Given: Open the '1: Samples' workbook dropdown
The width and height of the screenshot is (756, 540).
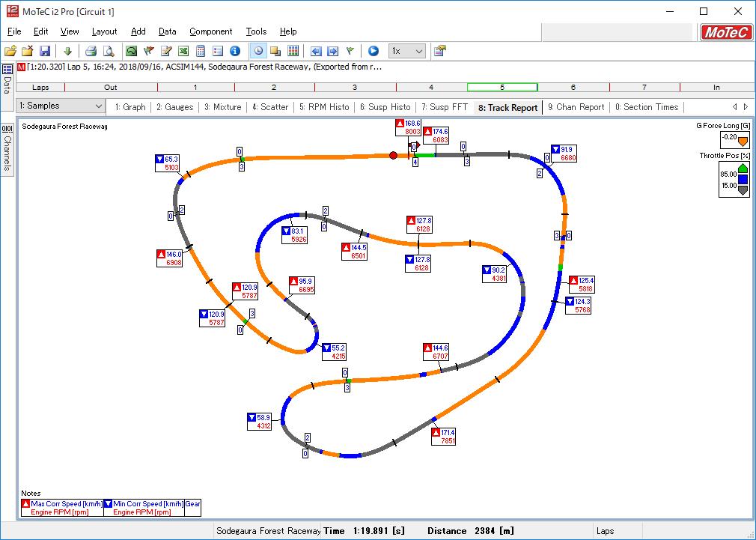Looking at the screenshot, I should pos(61,106).
